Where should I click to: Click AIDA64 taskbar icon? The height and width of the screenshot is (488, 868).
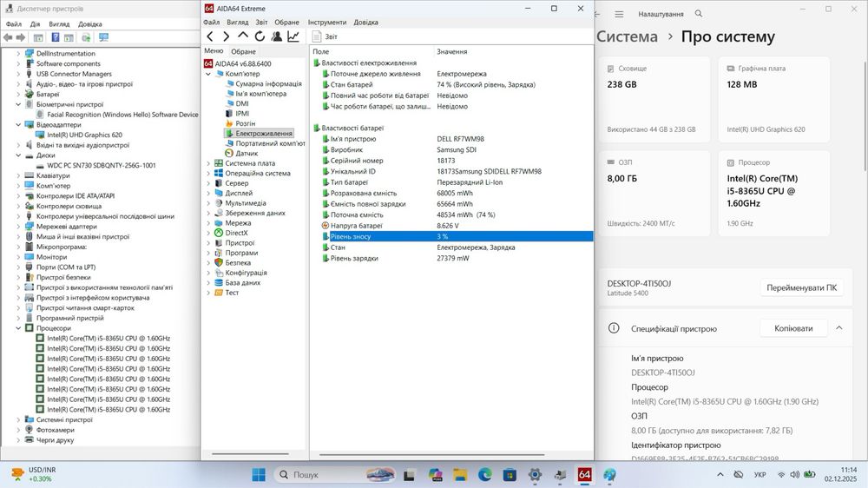[584, 475]
